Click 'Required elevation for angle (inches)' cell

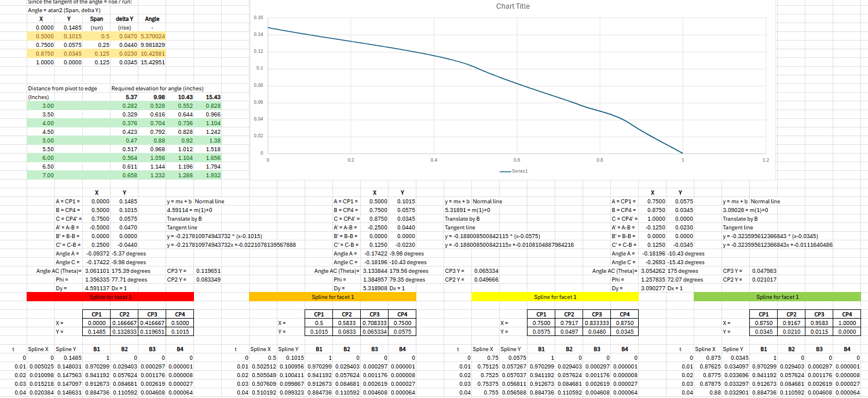[x=158, y=89]
